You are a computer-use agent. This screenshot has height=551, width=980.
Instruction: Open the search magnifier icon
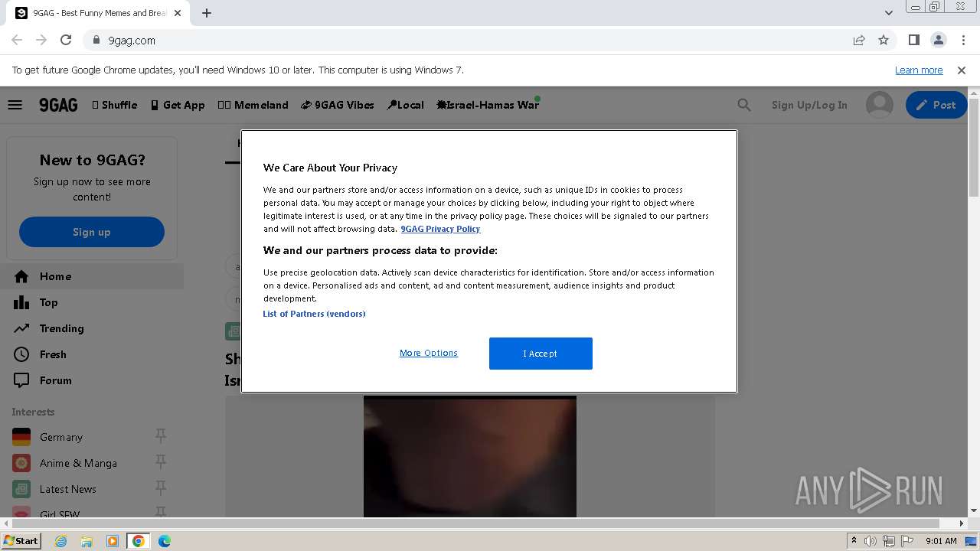(x=744, y=105)
